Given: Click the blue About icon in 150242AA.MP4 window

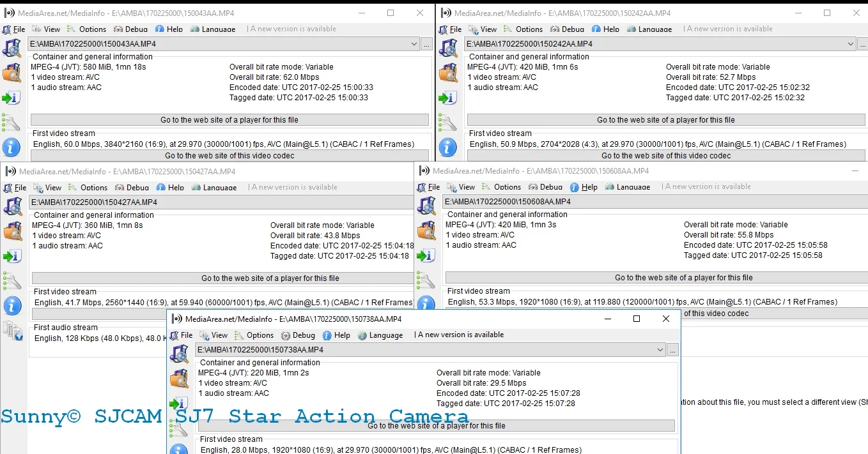Looking at the screenshot, I should pos(448,148).
